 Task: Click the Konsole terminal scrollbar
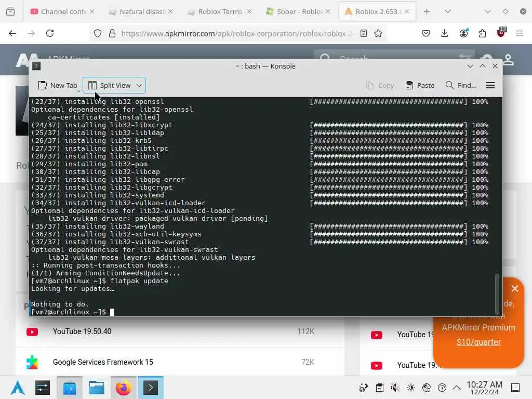click(497, 294)
